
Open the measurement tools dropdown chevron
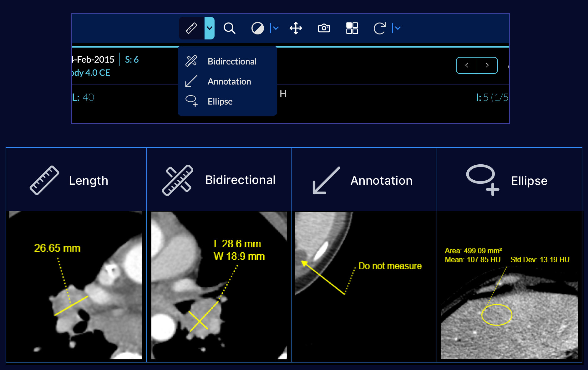210,28
